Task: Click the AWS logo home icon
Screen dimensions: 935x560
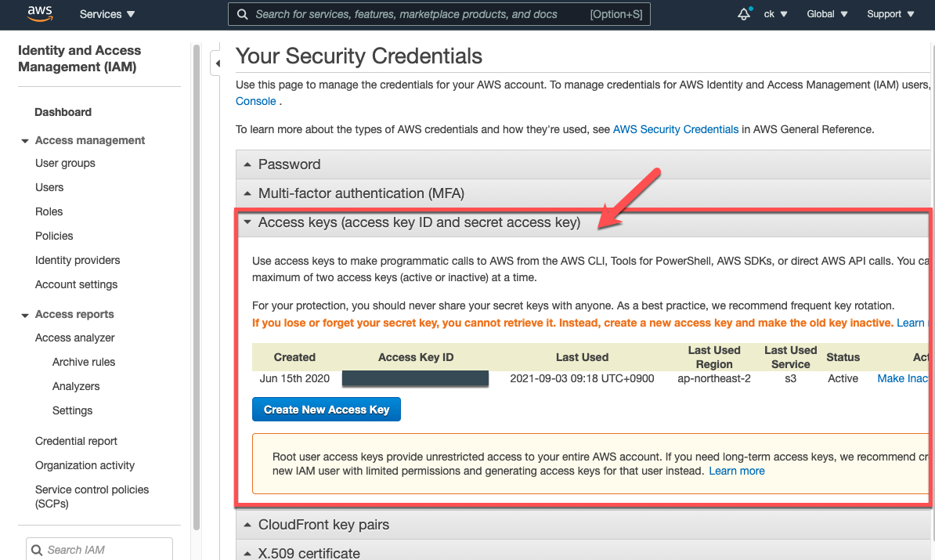Action: coord(39,13)
